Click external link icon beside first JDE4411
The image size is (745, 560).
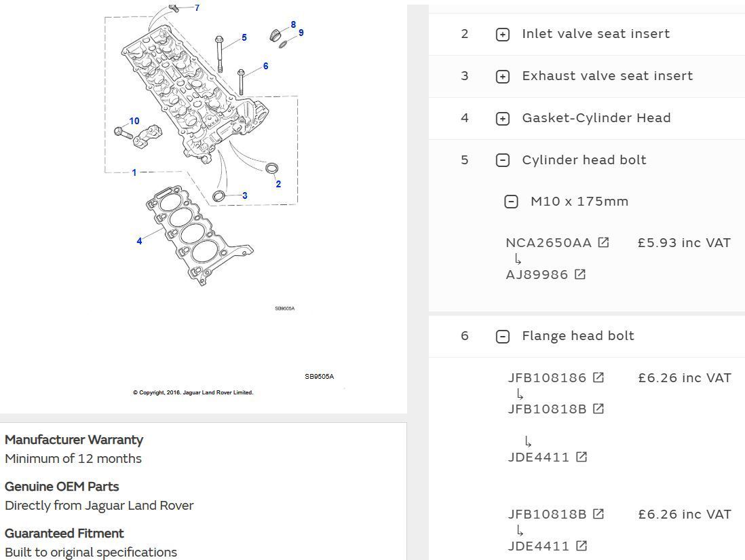click(x=581, y=457)
